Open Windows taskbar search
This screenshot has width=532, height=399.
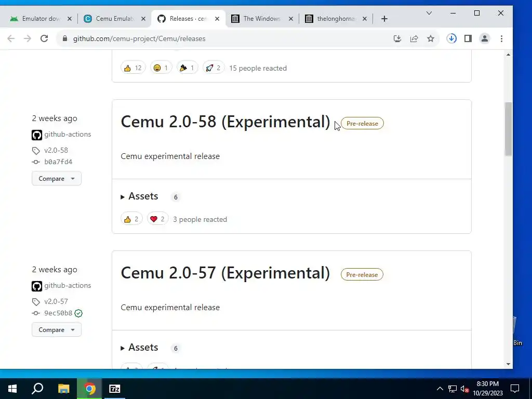coord(37,389)
